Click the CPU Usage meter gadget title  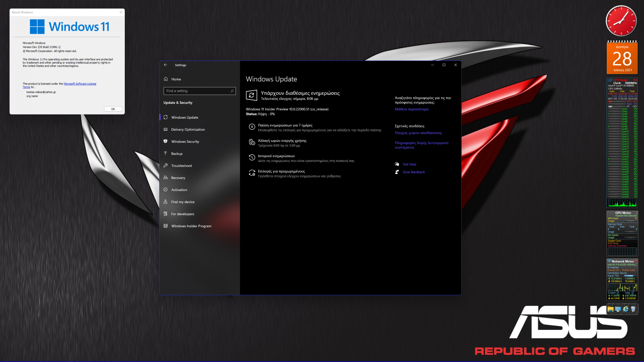pos(621,80)
